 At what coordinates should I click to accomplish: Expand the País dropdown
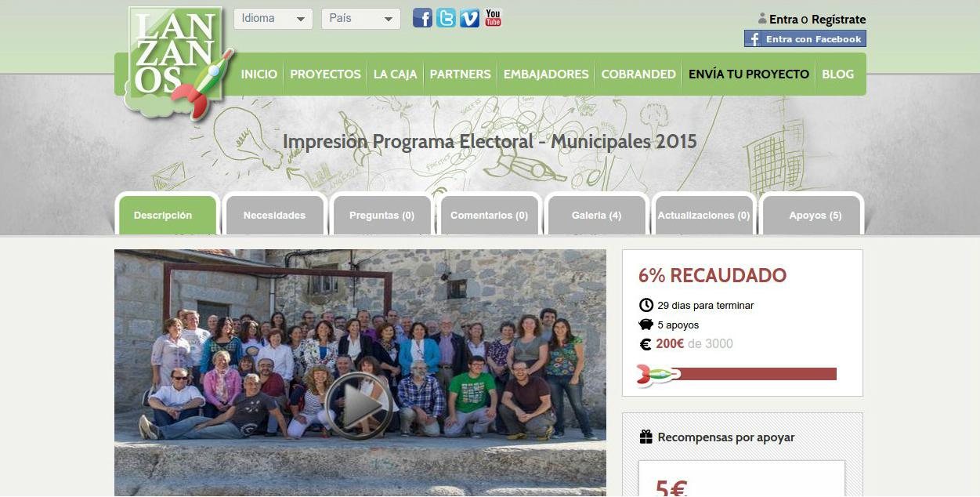pyautogui.click(x=361, y=19)
